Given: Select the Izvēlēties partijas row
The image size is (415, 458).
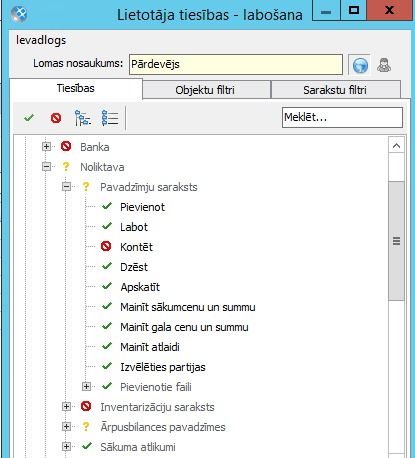Looking at the screenshot, I should click(163, 367).
